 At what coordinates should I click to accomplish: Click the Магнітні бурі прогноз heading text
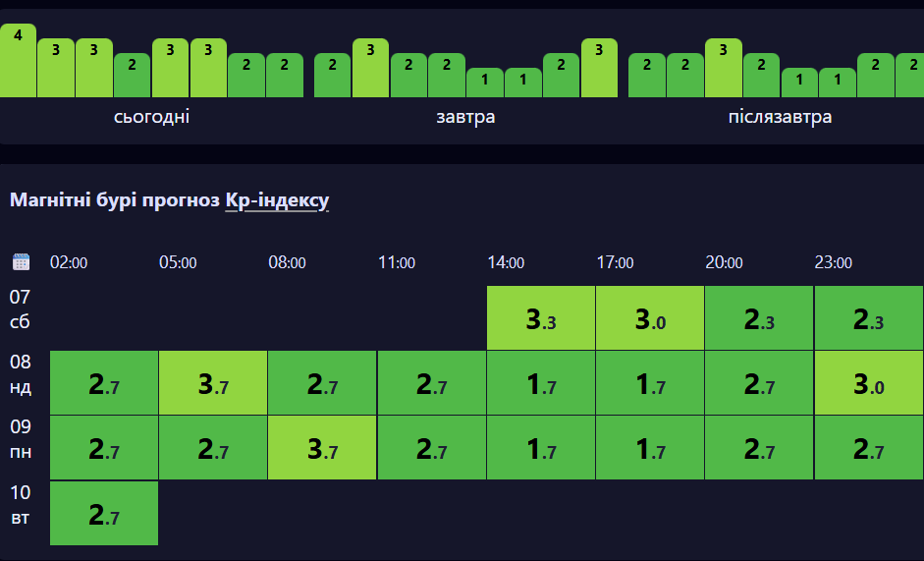click(114, 200)
